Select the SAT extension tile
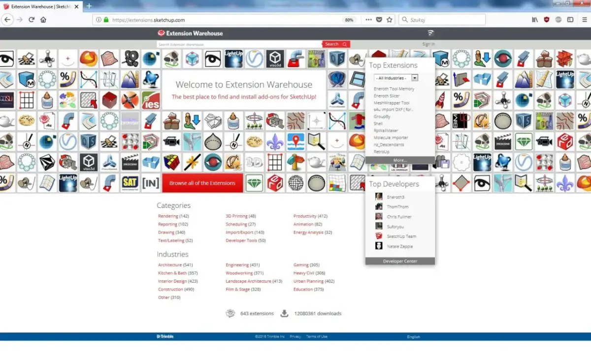 coord(130,183)
